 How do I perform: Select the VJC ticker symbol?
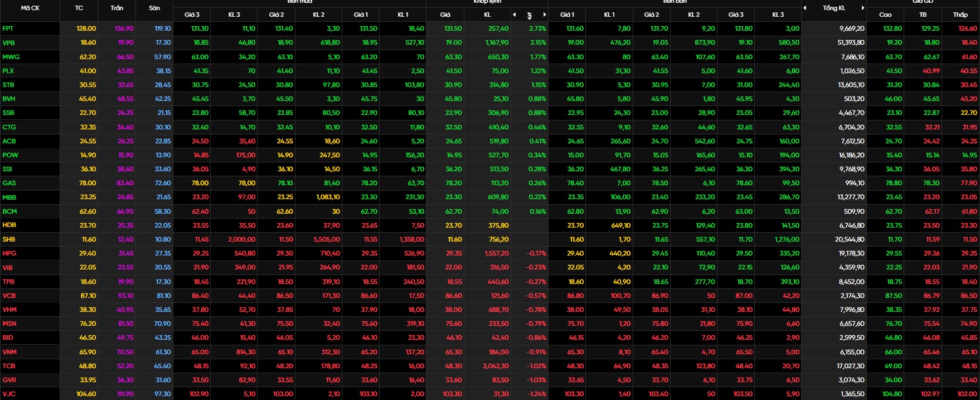tap(8, 394)
